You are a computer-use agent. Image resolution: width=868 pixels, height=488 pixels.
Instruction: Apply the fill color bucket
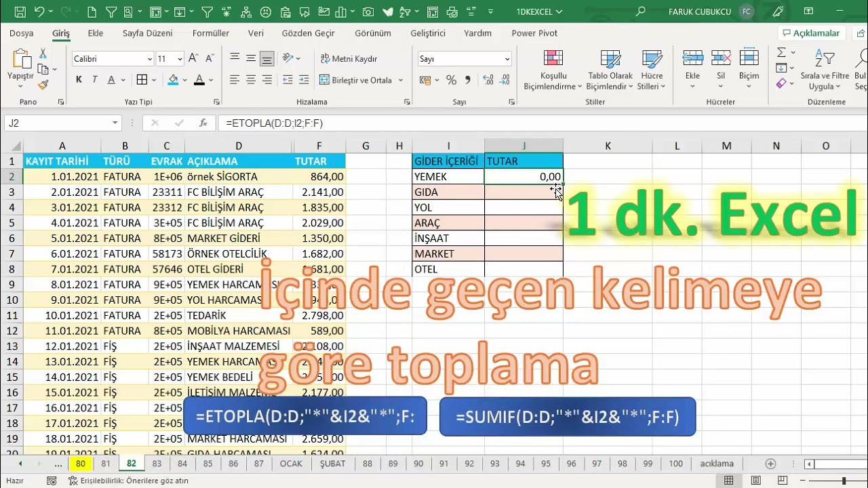click(173, 80)
